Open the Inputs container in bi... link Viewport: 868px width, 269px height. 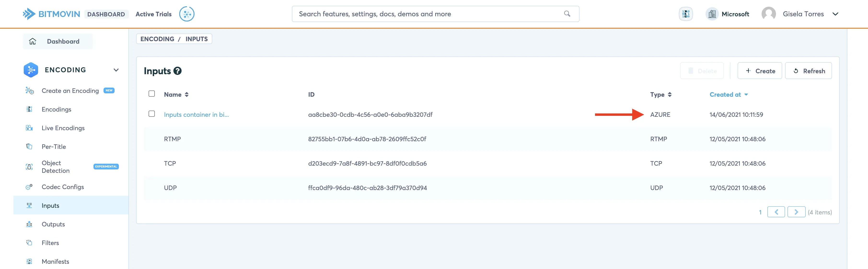click(197, 114)
